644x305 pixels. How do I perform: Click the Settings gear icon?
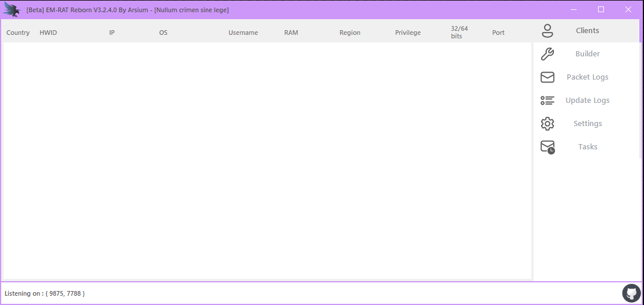point(548,124)
